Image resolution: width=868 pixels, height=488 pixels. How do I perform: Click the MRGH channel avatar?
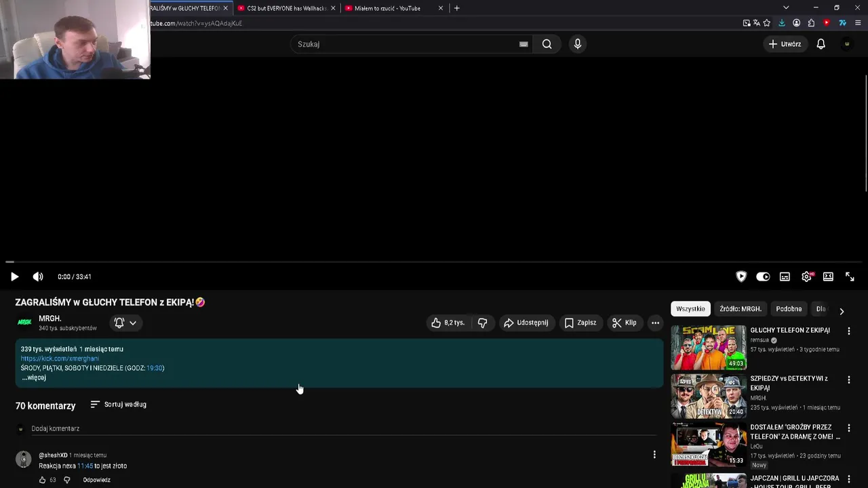click(24, 323)
